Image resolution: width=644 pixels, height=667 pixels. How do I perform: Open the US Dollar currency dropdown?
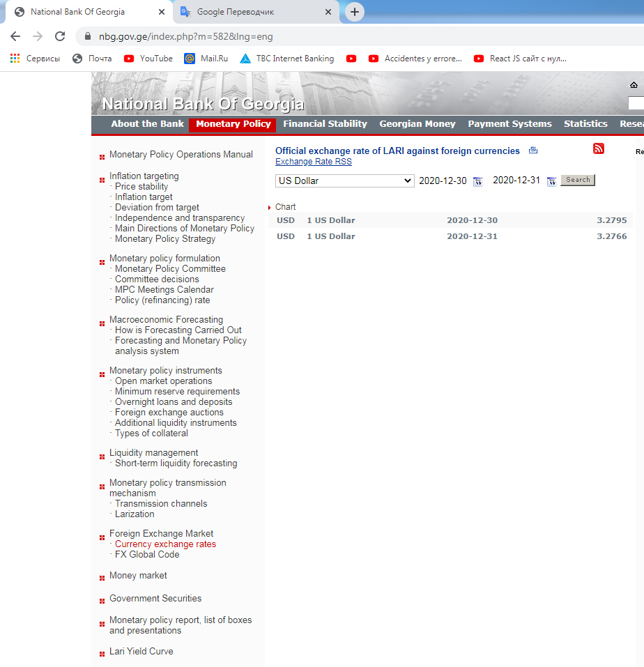[x=345, y=181]
